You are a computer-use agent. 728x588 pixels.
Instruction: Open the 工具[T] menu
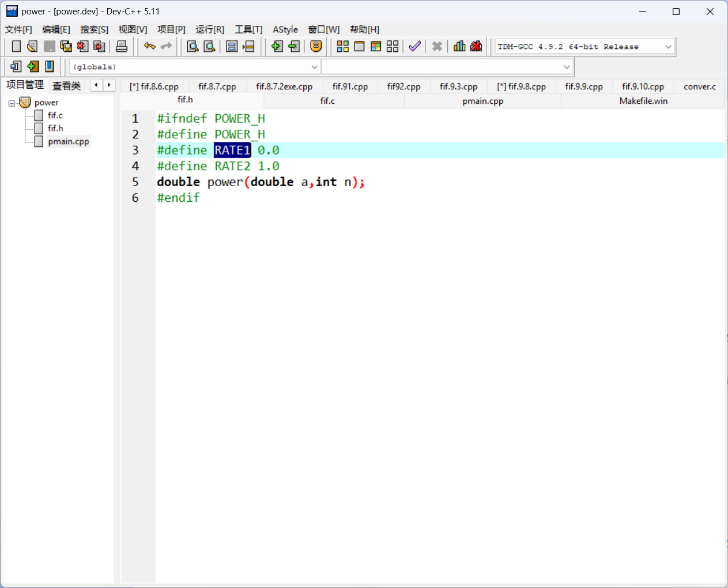(x=248, y=29)
